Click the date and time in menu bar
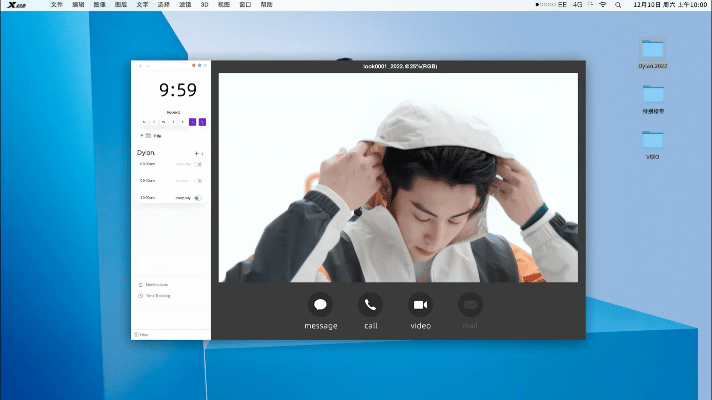Image resolution: width=712 pixels, height=400 pixels. tap(670, 5)
